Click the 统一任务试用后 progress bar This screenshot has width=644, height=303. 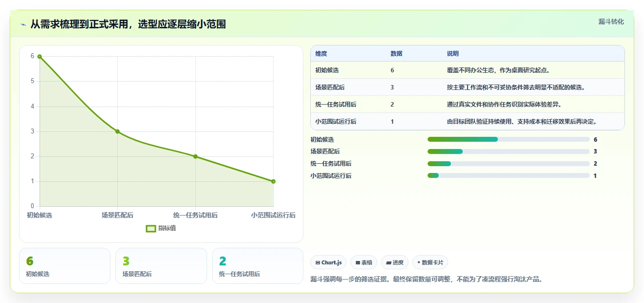tap(508, 164)
